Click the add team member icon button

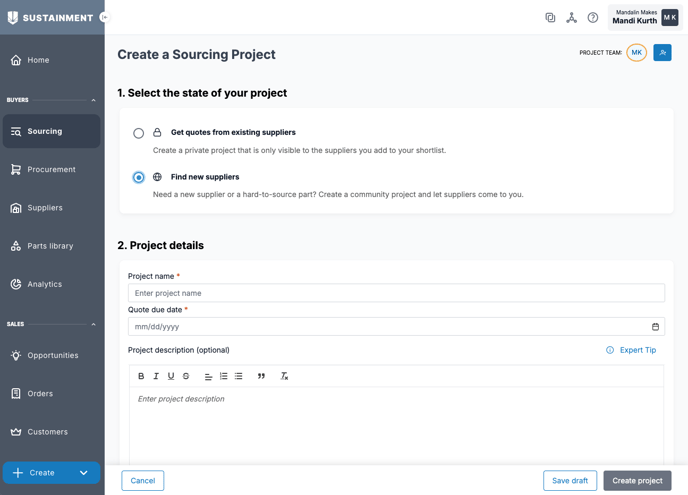click(x=662, y=53)
